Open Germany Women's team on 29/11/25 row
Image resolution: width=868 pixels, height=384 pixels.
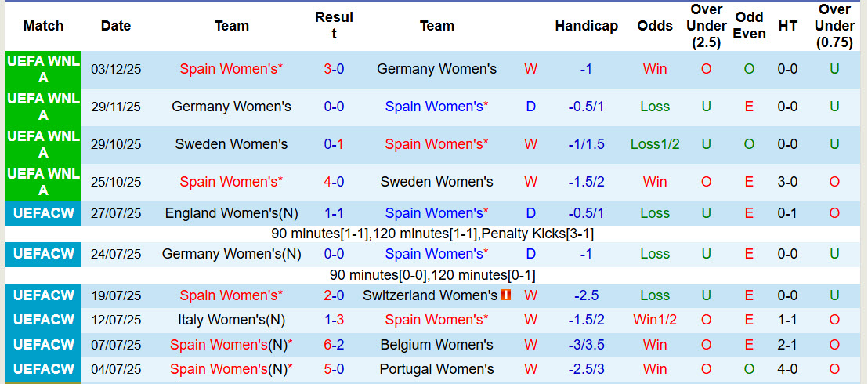(x=231, y=107)
